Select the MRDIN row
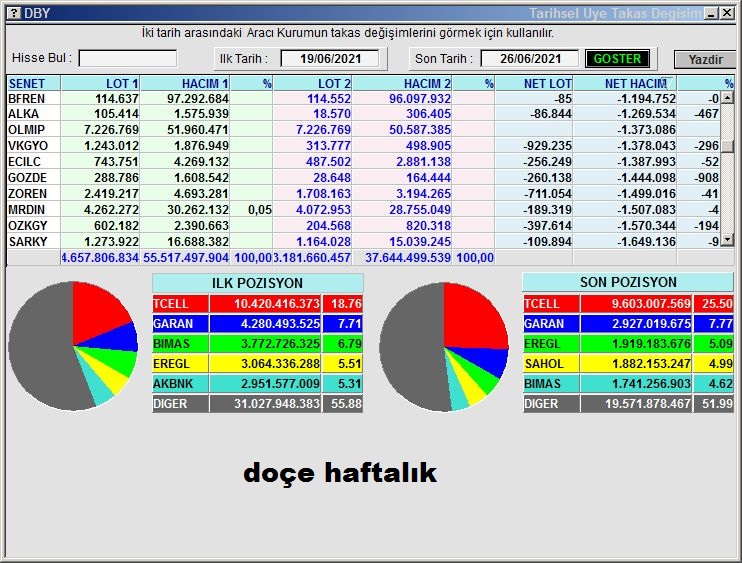 (x=363, y=210)
